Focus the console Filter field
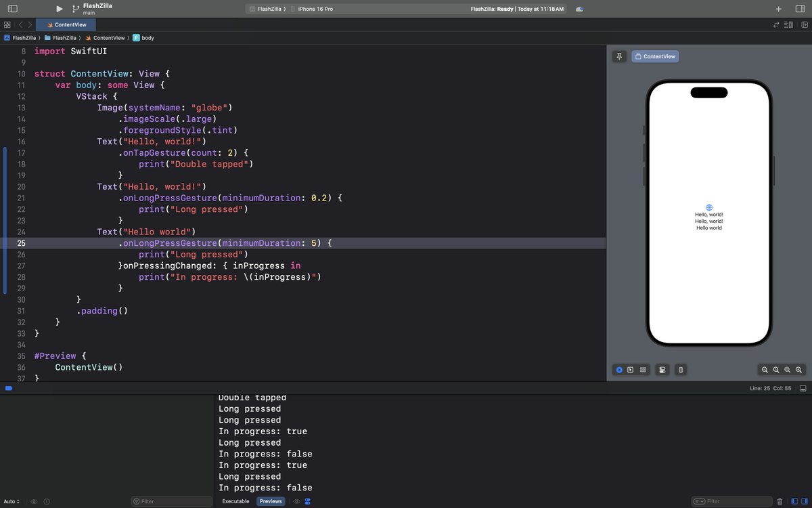 pyautogui.click(x=731, y=501)
